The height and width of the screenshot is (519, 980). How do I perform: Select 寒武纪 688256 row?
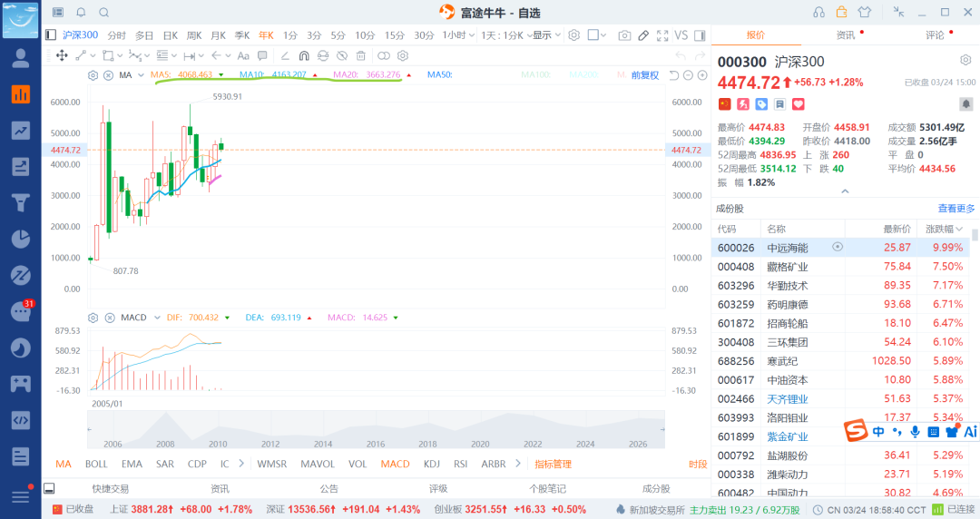(x=841, y=361)
